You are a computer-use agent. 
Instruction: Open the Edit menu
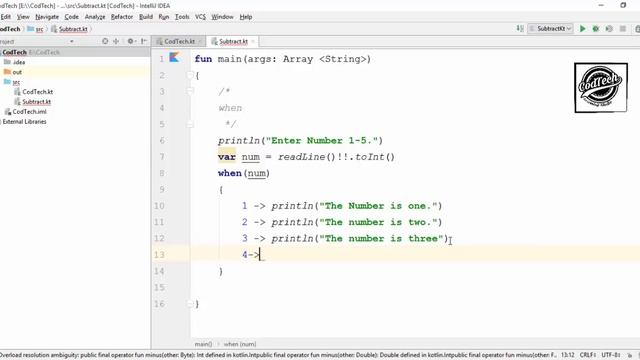click(x=6, y=17)
